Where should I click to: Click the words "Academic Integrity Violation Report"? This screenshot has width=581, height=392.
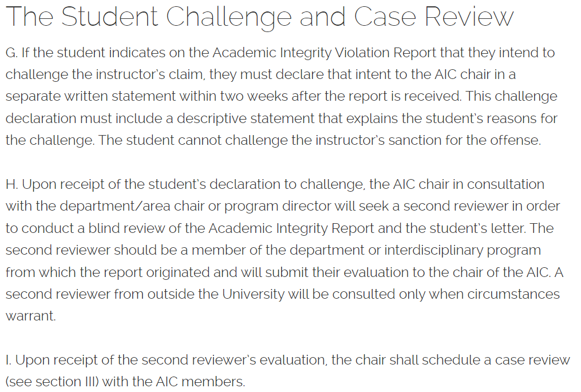324,53
